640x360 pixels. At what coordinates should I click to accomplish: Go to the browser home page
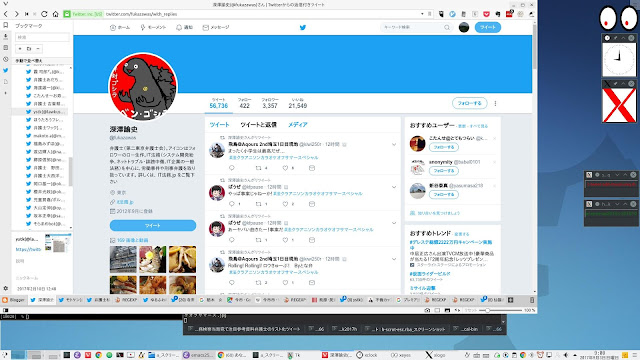point(56,14)
